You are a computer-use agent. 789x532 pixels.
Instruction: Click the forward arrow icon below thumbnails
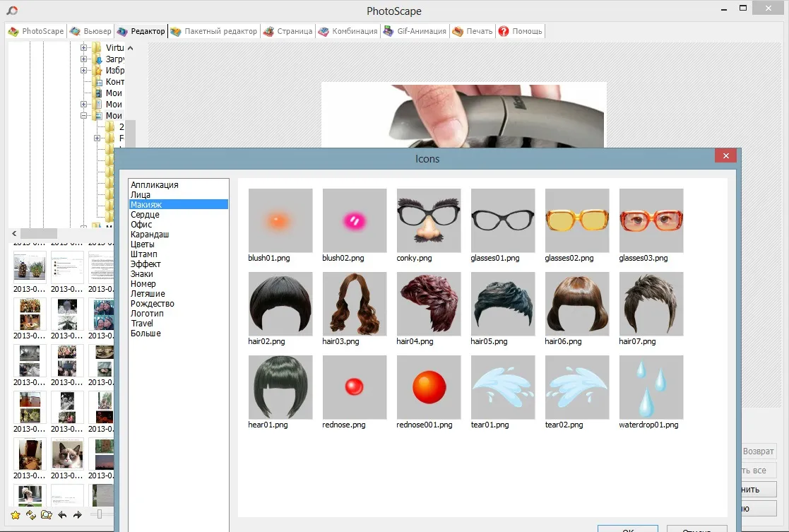click(x=78, y=515)
